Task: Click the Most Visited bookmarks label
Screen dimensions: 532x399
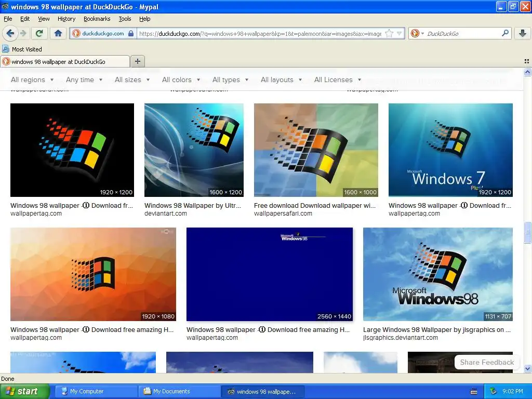Action: coord(27,49)
